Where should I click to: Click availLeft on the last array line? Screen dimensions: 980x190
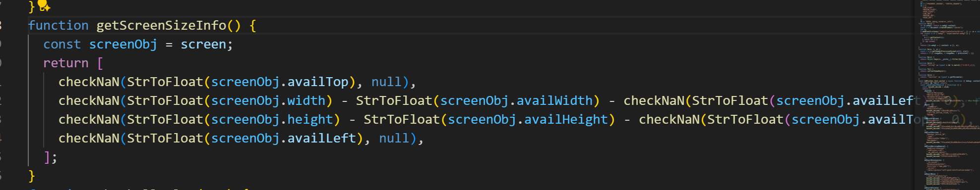pos(322,139)
